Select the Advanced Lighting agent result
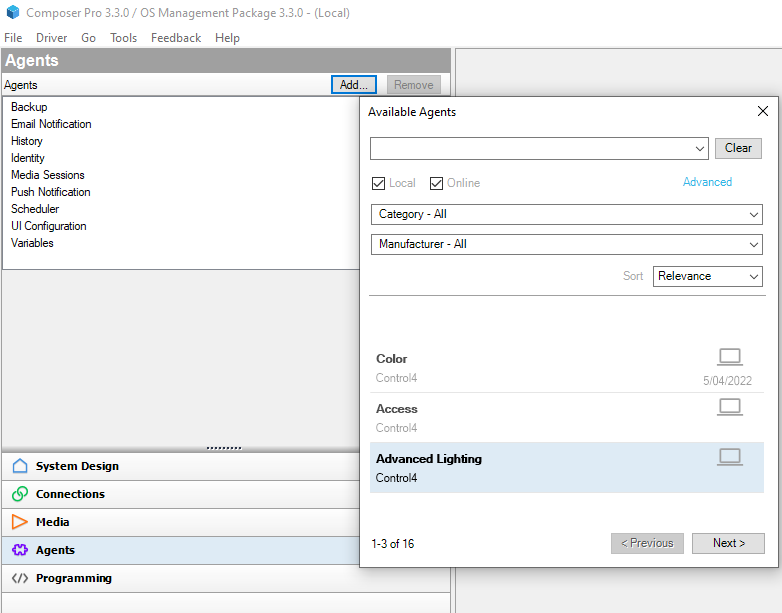 567,468
